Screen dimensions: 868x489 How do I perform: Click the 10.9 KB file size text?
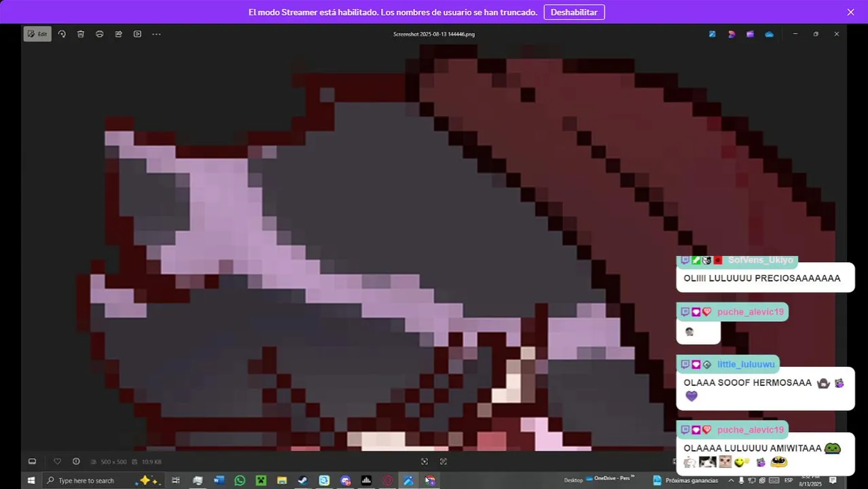click(x=151, y=462)
